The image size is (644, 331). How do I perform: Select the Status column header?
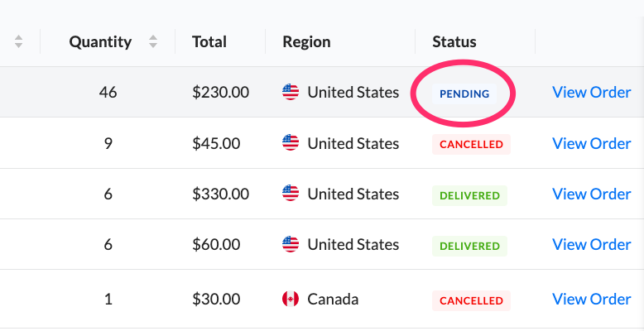454,41
